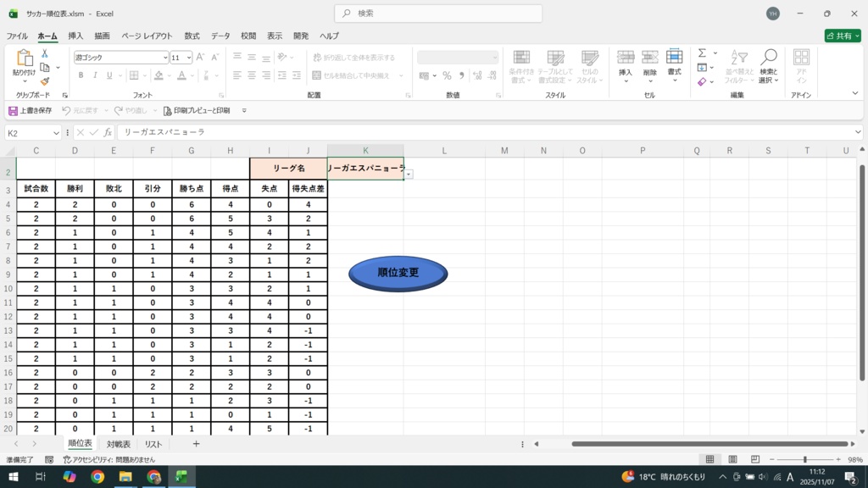Open the font name dropdown 游ゴシック
The width and height of the screenshot is (868, 488).
(x=165, y=58)
